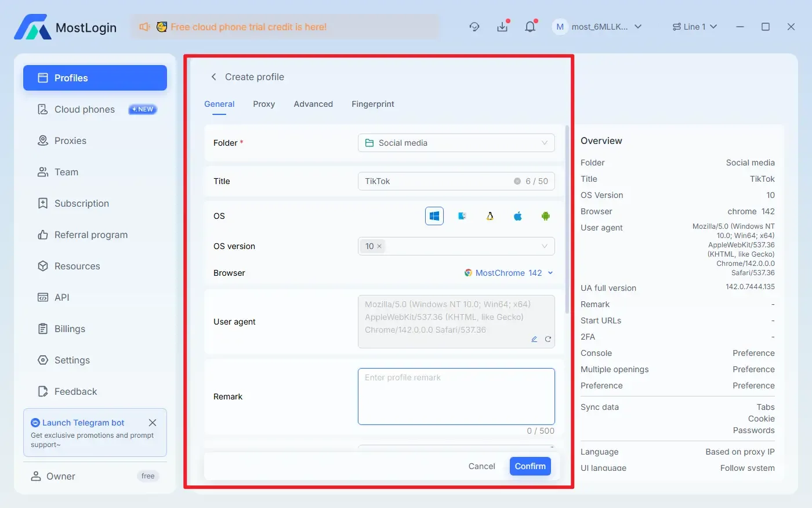Regenerate the user agent with the refresh icon

(x=548, y=338)
